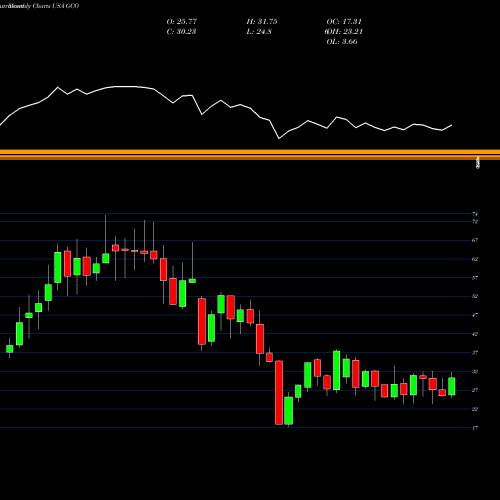Click the most recent green candlestick

pos(452,386)
